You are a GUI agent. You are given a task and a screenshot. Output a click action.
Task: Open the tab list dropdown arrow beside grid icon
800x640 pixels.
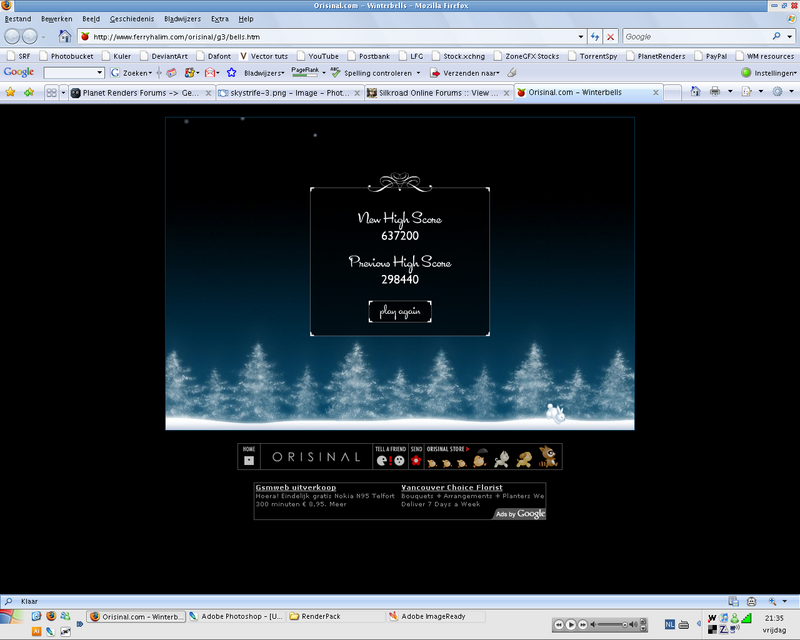(x=63, y=93)
